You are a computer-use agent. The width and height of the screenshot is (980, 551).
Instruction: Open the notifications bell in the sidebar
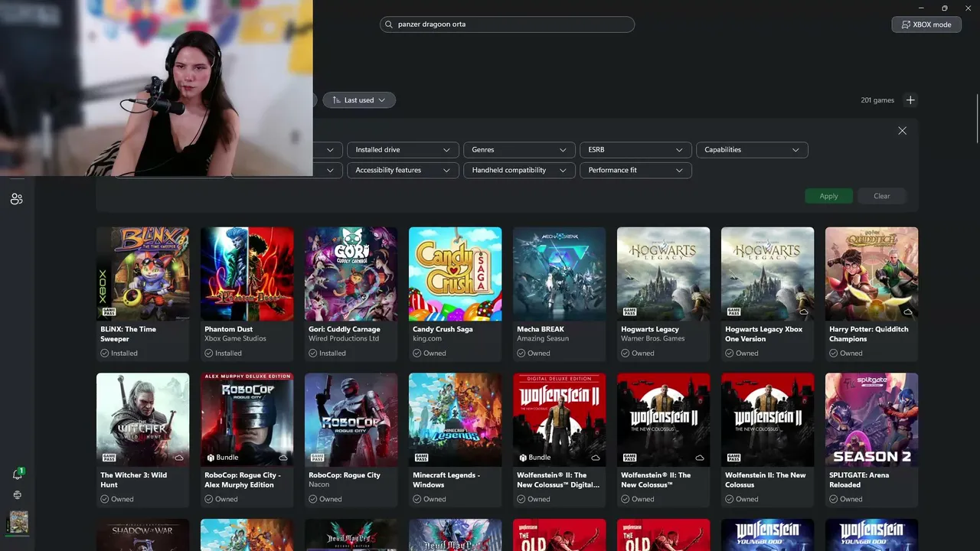pyautogui.click(x=17, y=474)
